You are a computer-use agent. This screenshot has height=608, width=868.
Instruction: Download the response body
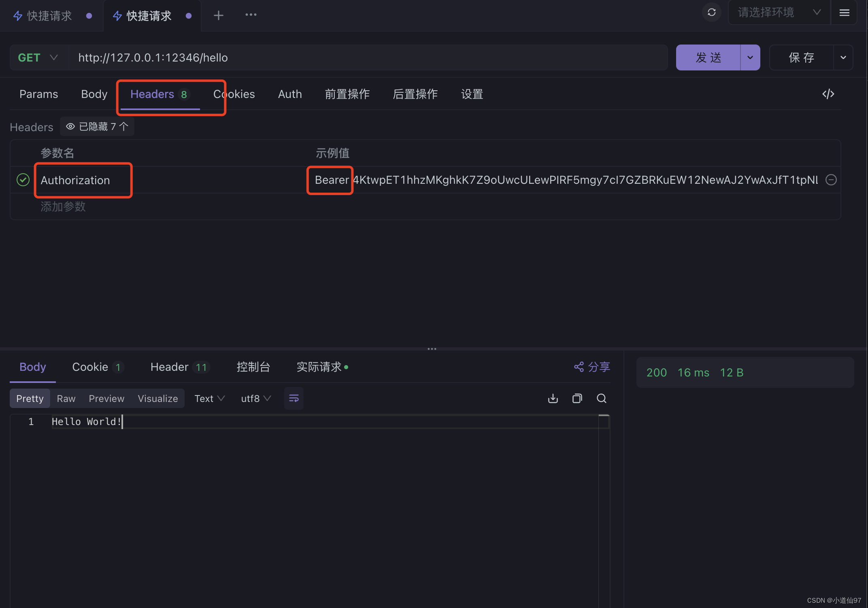pos(553,399)
